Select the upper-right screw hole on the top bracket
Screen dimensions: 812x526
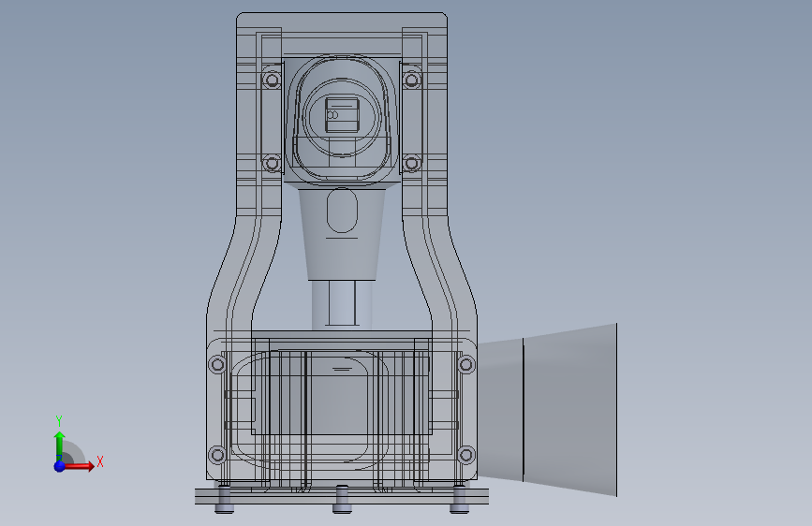point(412,80)
